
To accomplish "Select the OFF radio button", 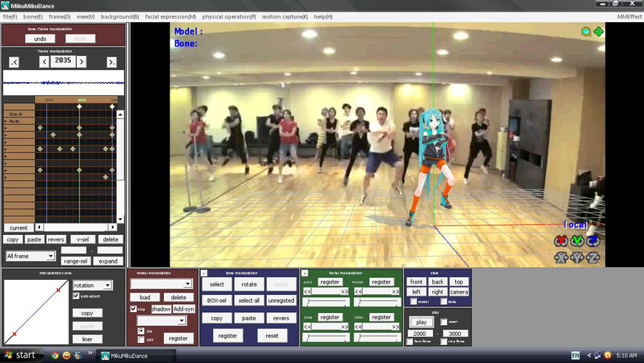I will point(141,339).
